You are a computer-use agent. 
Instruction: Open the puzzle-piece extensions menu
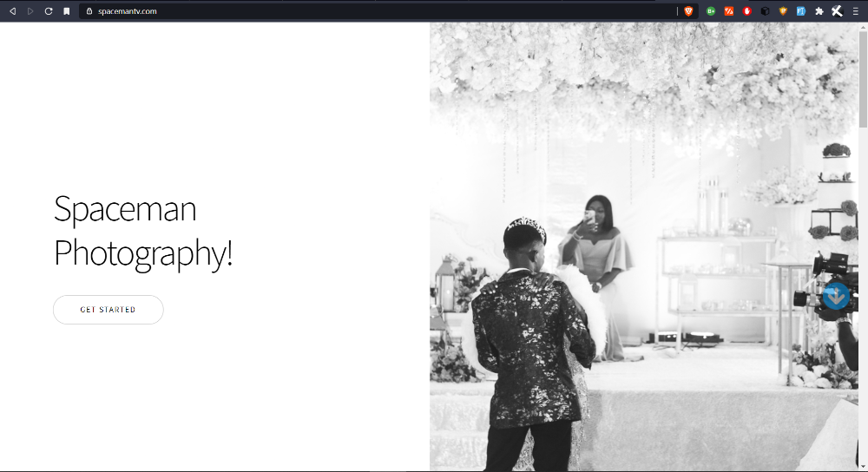click(x=819, y=11)
